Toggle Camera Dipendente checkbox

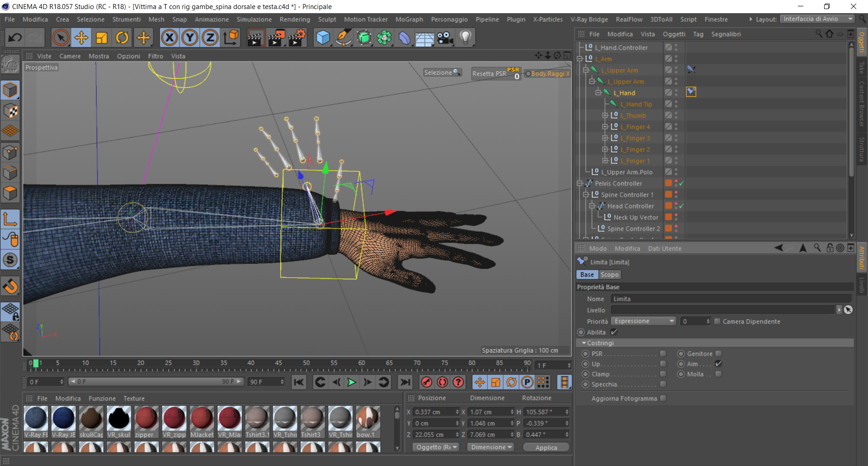[717, 321]
